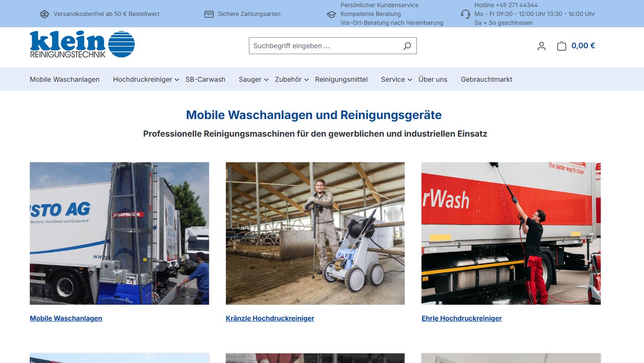Click the free shipping package icon
Viewport: 644px width, 363px height.
pyautogui.click(x=44, y=14)
